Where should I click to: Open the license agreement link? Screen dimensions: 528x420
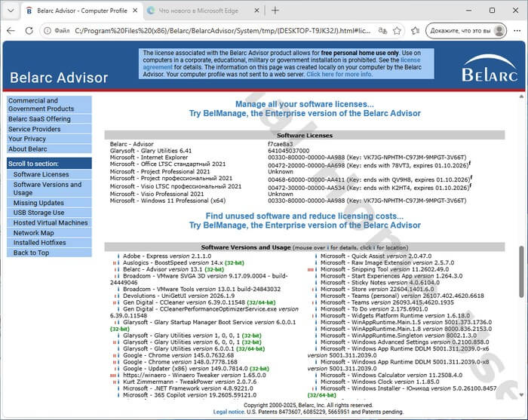[x=410, y=60]
